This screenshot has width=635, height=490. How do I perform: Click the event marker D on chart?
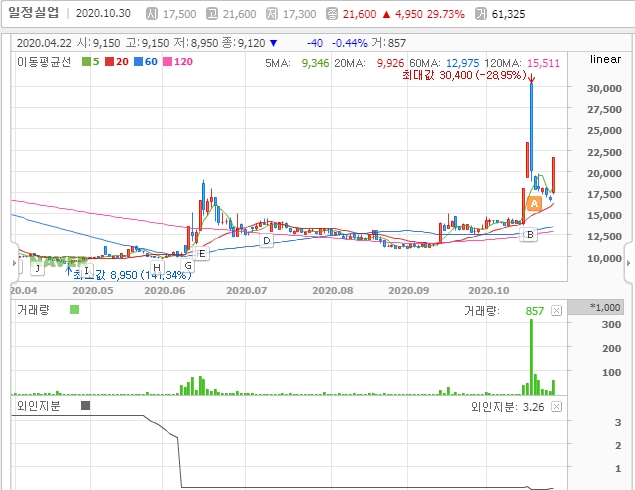click(266, 241)
